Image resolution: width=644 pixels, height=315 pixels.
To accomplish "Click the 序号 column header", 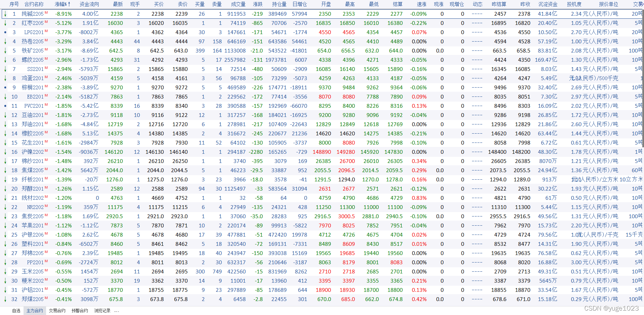I will [14, 4].
